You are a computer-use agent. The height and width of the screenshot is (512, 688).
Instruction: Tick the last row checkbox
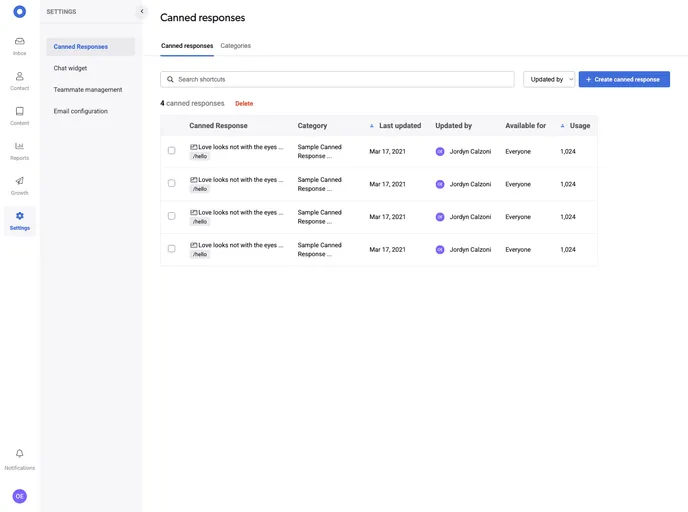[171, 248]
